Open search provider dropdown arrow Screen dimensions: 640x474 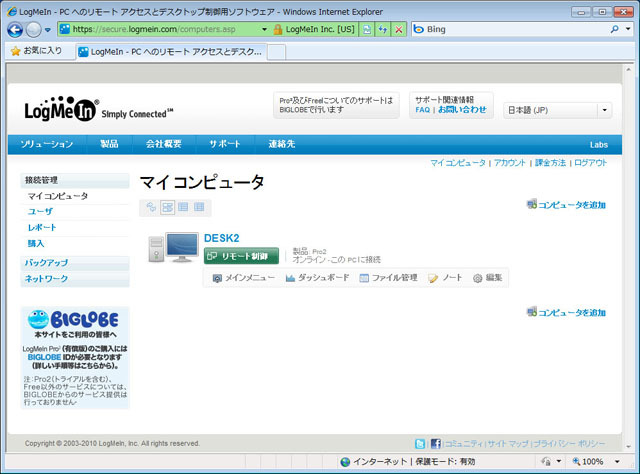(628, 29)
